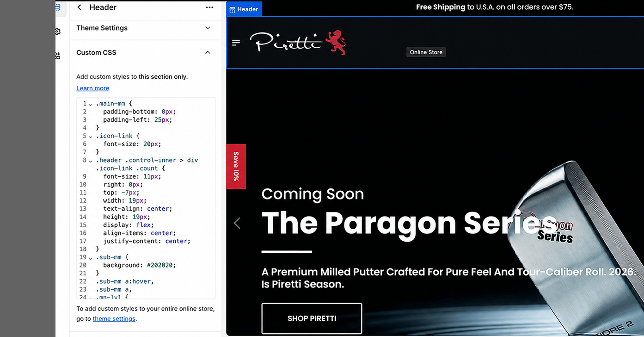Click the Custom CSS heading label
The height and width of the screenshot is (337, 644).
point(96,52)
